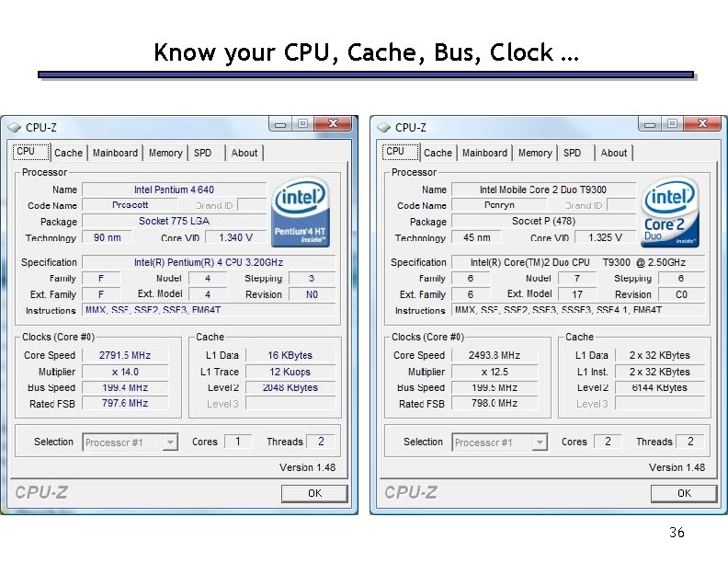The width and height of the screenshot is (728, 563).
Task: Click the 45 nm technology value
Action: (476, 237)
